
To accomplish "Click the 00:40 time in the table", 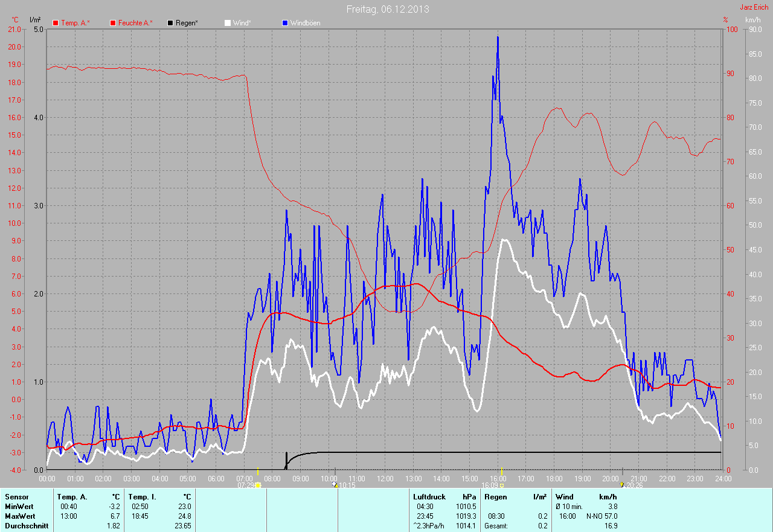I will pyautogui.click(x=69, y=507).
